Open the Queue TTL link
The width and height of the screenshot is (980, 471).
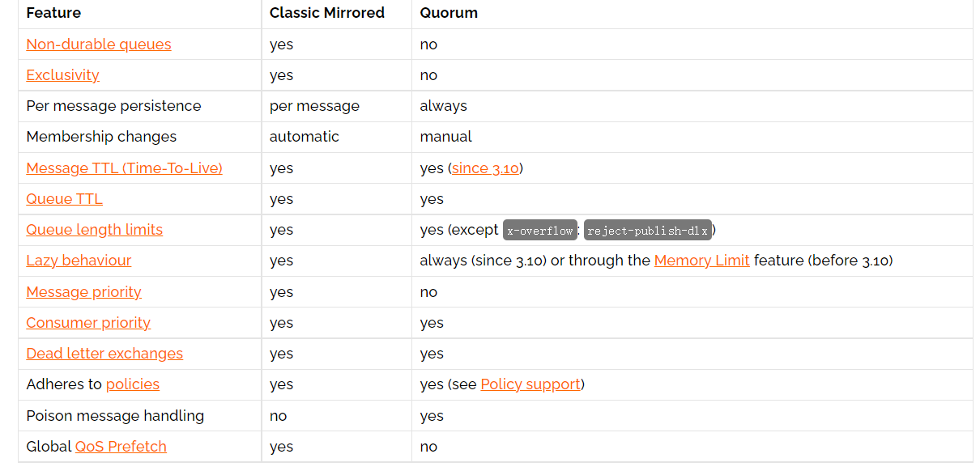(x=64, y=199)
